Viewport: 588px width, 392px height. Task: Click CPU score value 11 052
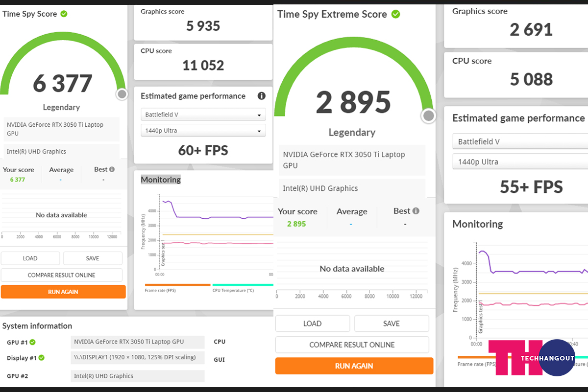(203, 65)
